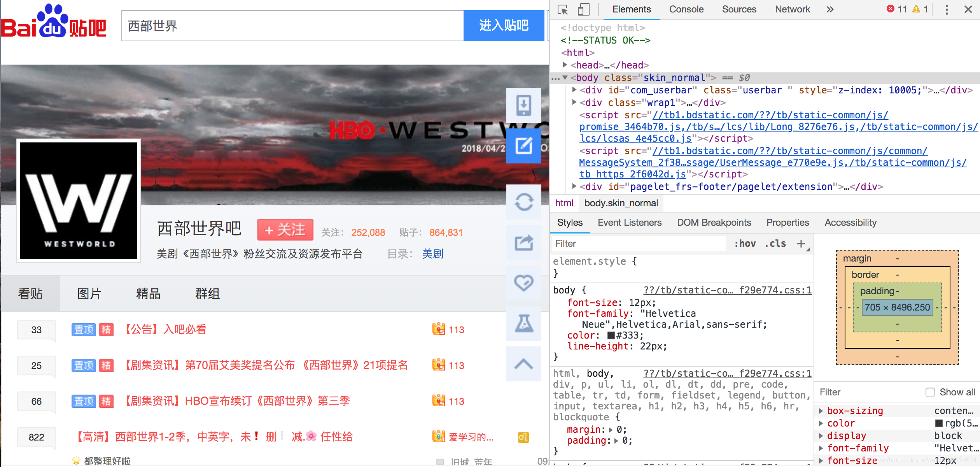Select the 群组 forum tab
This screenshot has height=467, width=980.
[208, 293]
